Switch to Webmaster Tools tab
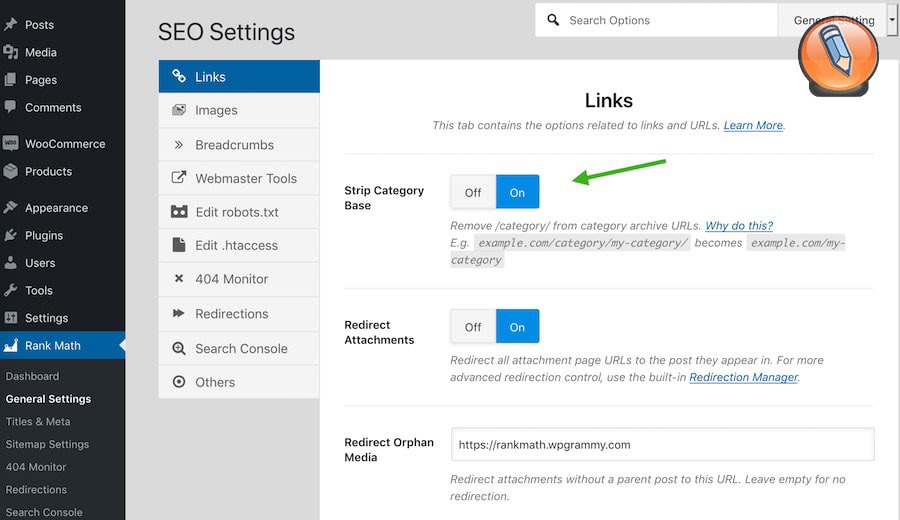 click(x=239, y=178)
